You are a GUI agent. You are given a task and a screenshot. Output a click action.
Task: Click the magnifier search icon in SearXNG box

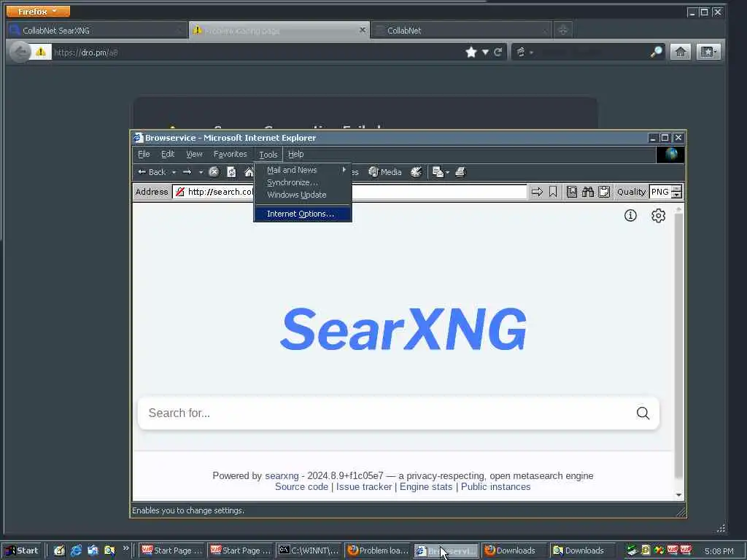click(x=643, y=413)
